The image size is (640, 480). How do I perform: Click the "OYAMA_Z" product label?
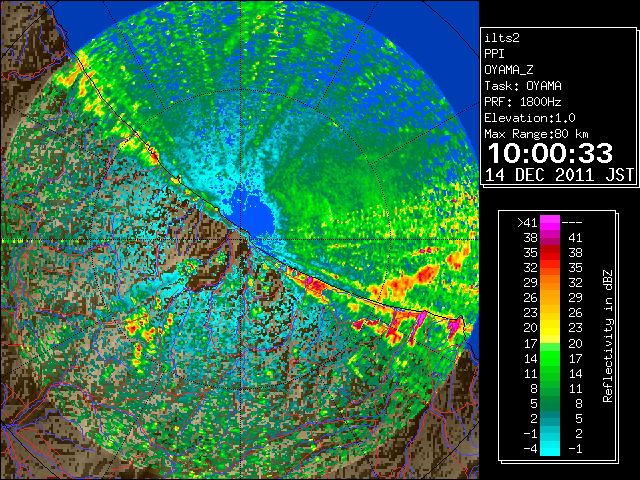tap(509, 70)
